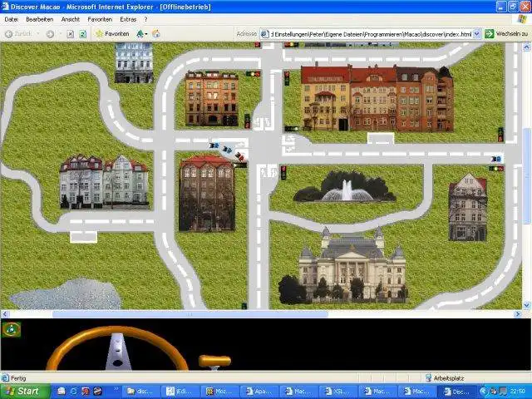Open the Extras menu
This screenshot has height=399, width=532.
(128, 20)
